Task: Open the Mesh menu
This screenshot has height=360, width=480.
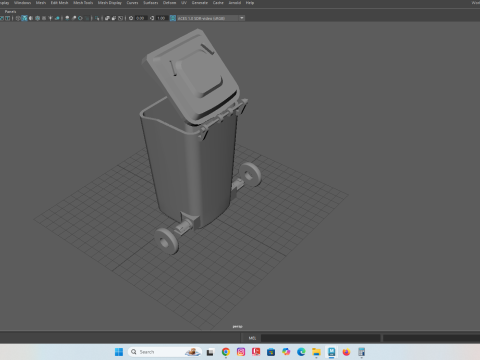Action: pyautogui.click(x=41, y=3)
